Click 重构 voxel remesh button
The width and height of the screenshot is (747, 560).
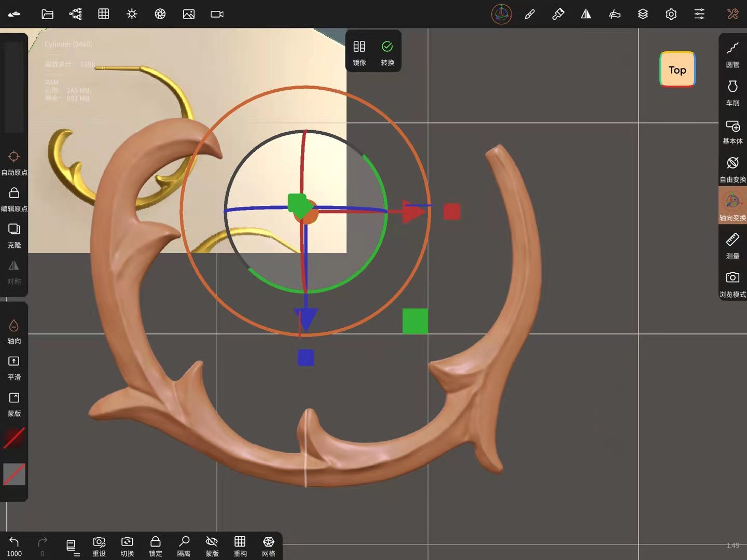pyautogui.click(x=240, y=547)
